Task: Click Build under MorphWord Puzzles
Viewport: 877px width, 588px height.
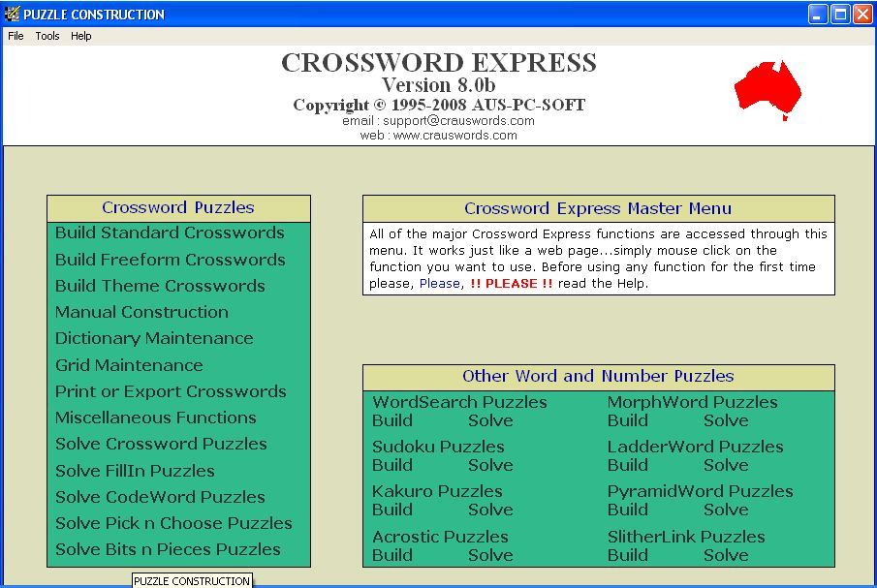Action: point(628,420)
